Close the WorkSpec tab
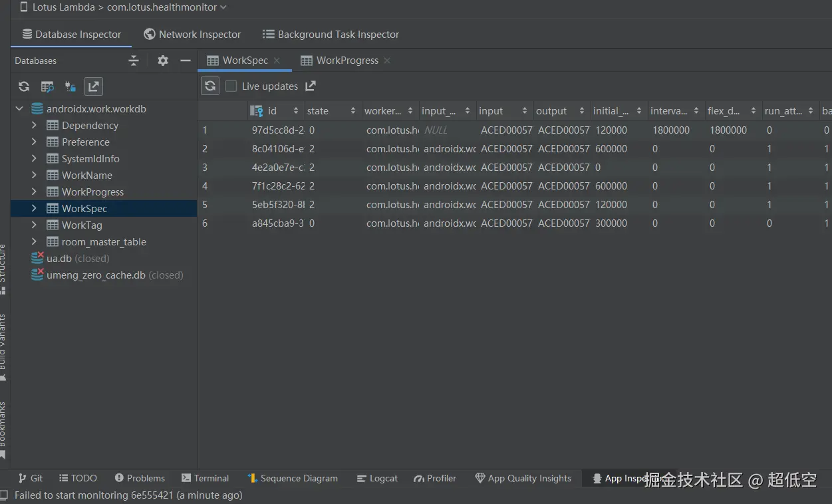This screenshot has width=832, height=504. (x=277, y=61)
